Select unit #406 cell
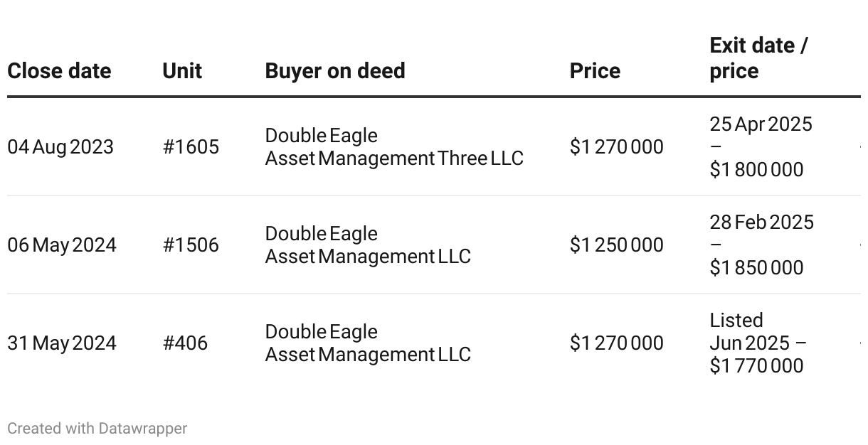Screen dimensions: 868x445 click(185, 343)
